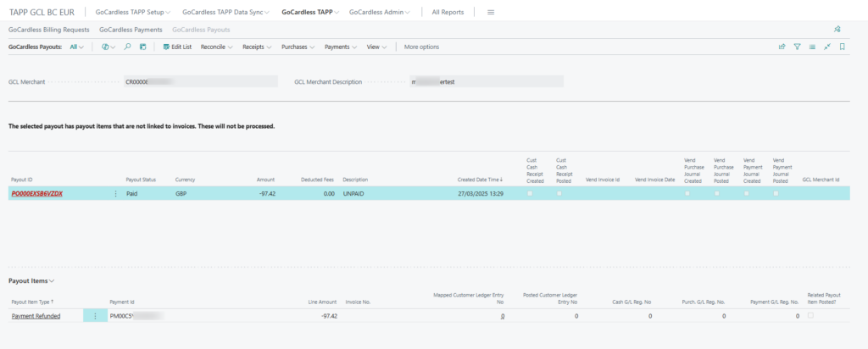Click the Edit List icon button
The width and height of the screenshot is (868, 349).
click(x=177, y=47)
